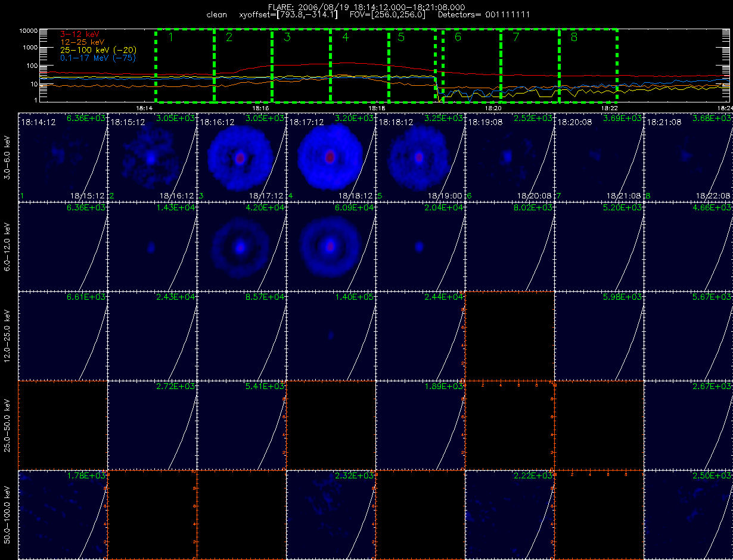733x560 pixels.
Task: Select the interval 6 label in light curve
Action: click(x=458, y=37)
